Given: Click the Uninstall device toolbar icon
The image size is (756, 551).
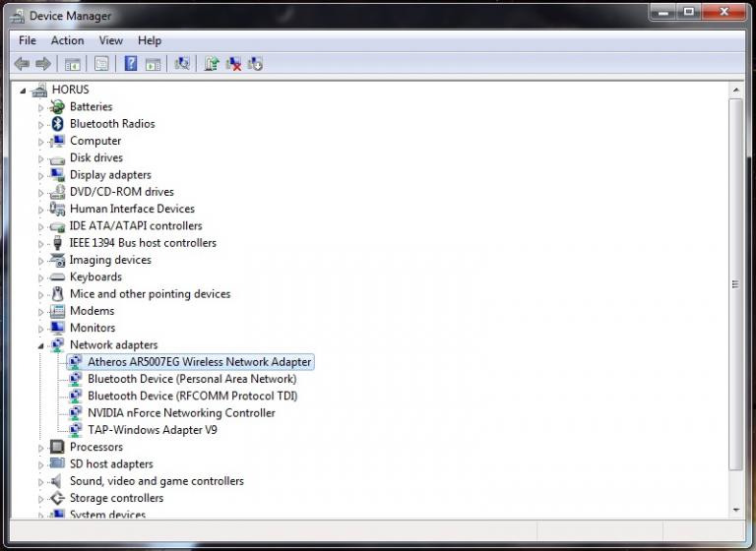Looking at the screenshot, I should pyautogui.click(x=233, y=64).
